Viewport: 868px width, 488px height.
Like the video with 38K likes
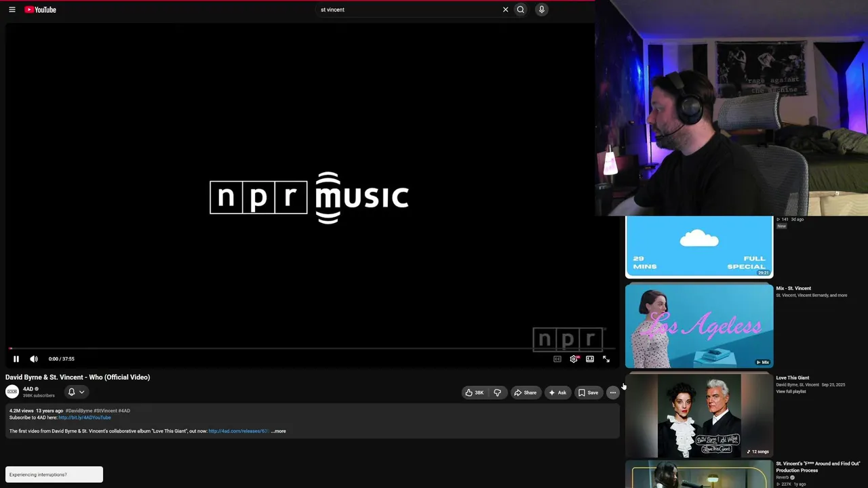point(475,392)
